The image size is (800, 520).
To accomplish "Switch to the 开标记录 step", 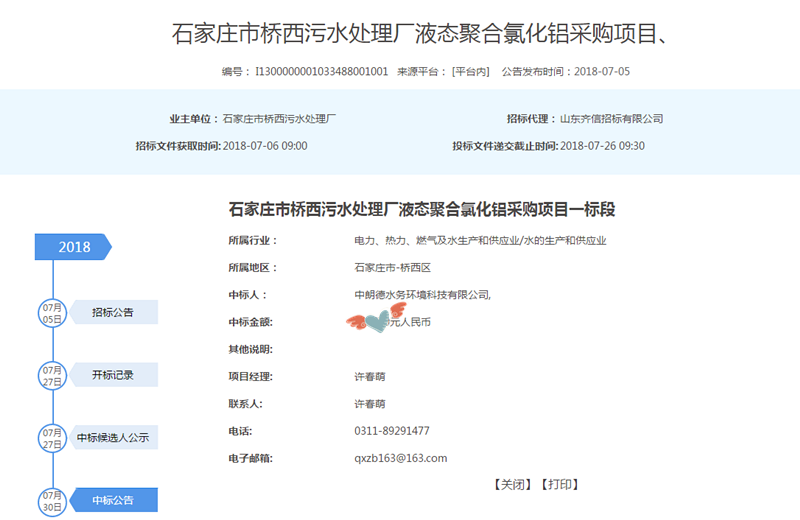I will pos(113,375).
